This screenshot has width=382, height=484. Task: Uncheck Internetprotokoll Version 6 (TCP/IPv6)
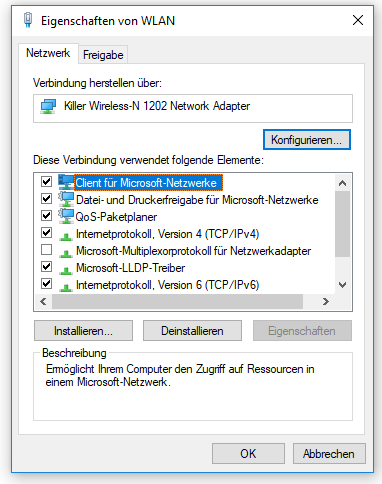pyautogui.click(x=47, y=284)
